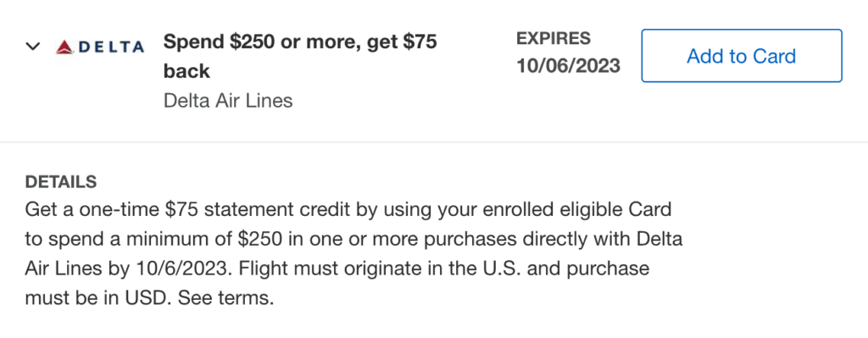868x338 pixels.
Task: Click the EXPIRES label
Action: 553,39
